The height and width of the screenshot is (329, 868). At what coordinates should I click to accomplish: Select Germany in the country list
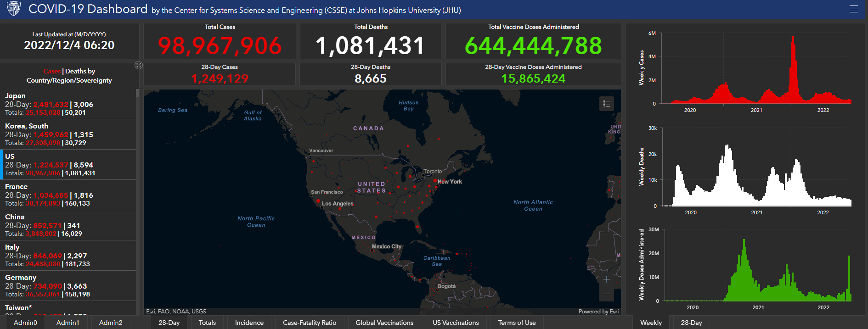[x=68, y=286]
